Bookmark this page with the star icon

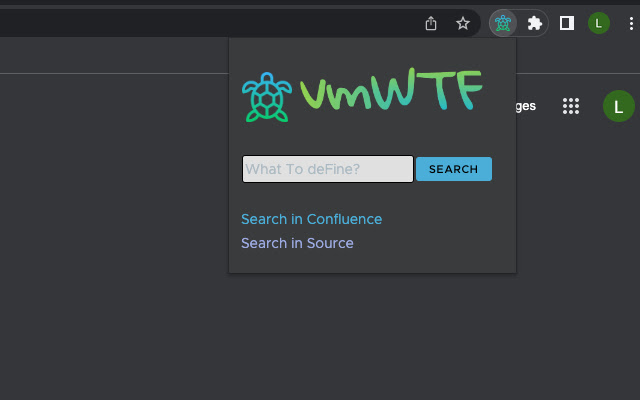463,23
